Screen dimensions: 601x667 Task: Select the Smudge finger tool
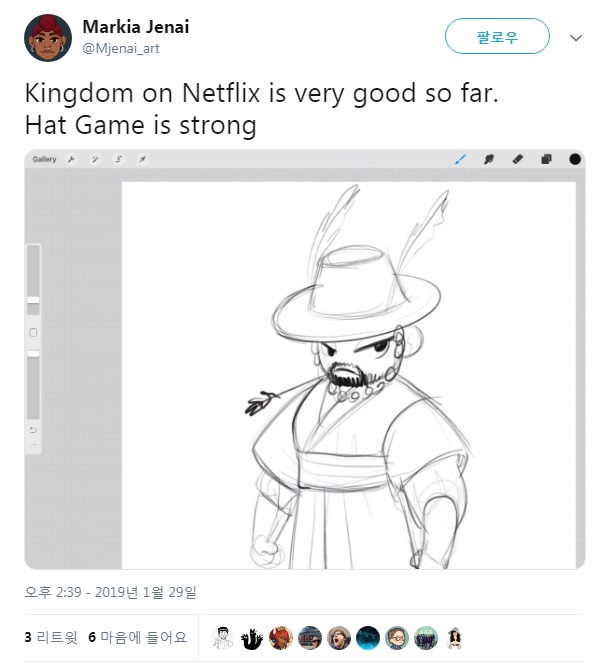point(489,159)
